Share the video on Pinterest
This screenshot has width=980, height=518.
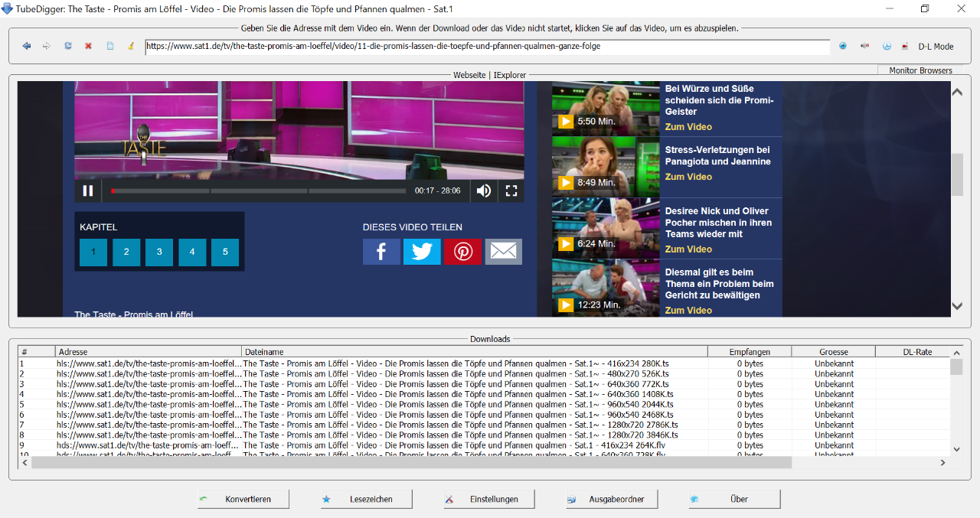tap(462, 252)
